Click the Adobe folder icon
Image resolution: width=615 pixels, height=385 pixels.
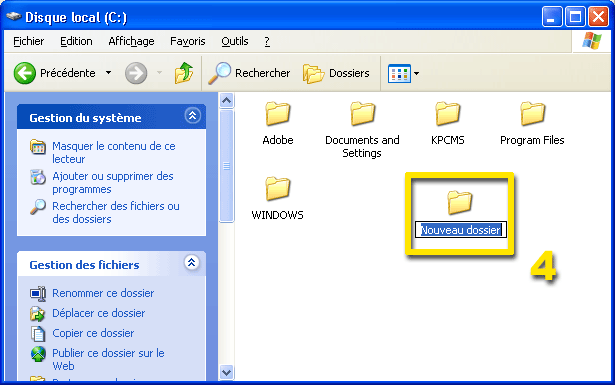click(x=278, y=114)
